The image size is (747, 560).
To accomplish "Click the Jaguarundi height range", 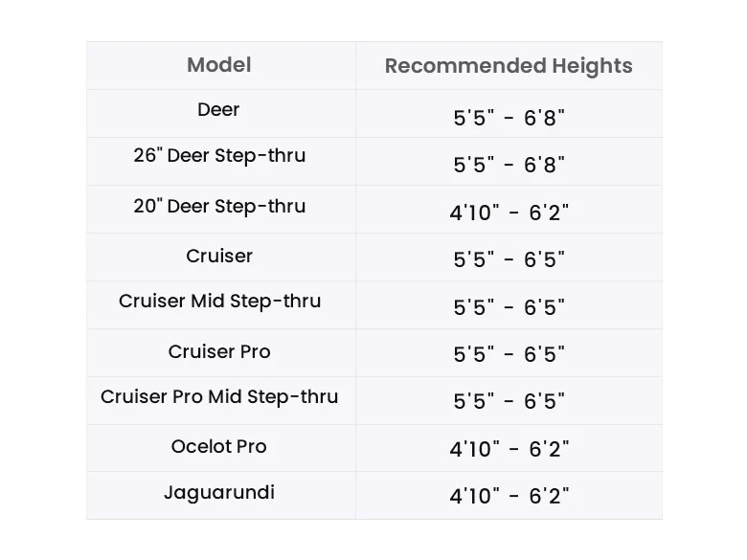I will (509, 496).
